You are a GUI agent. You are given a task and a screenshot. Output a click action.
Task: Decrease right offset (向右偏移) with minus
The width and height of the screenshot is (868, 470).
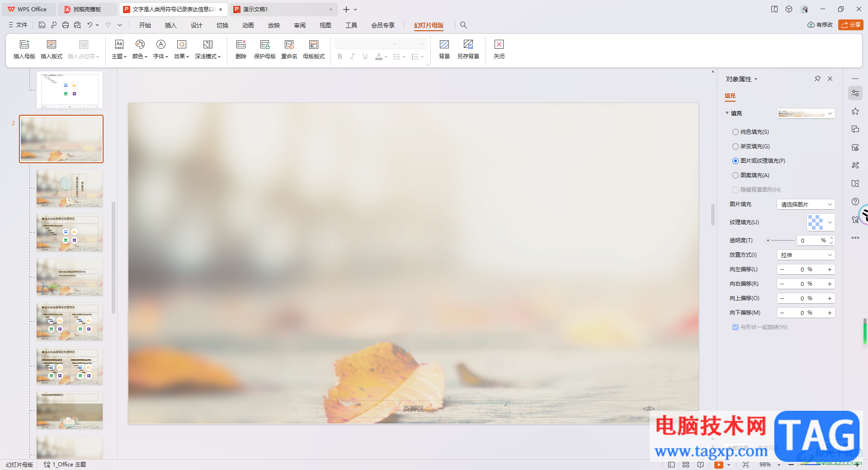pyautogui.click(x=782, y=284)
